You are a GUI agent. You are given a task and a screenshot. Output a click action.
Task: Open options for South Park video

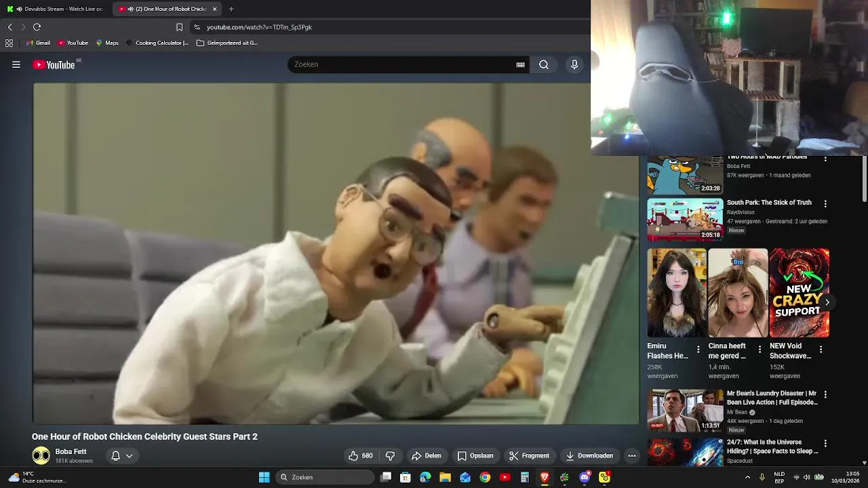click(825, 204)
